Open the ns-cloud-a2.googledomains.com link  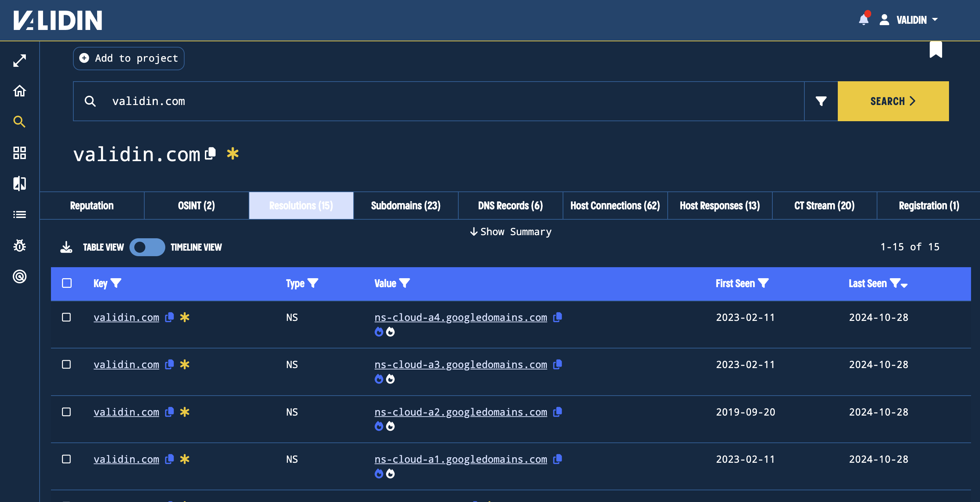pos(460,412)
